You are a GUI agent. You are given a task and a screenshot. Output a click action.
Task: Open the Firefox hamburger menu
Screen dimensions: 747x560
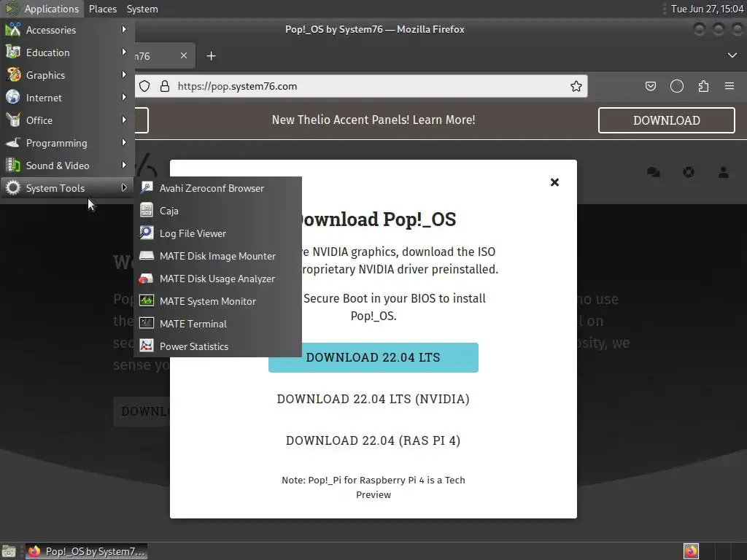pos(729,86)
